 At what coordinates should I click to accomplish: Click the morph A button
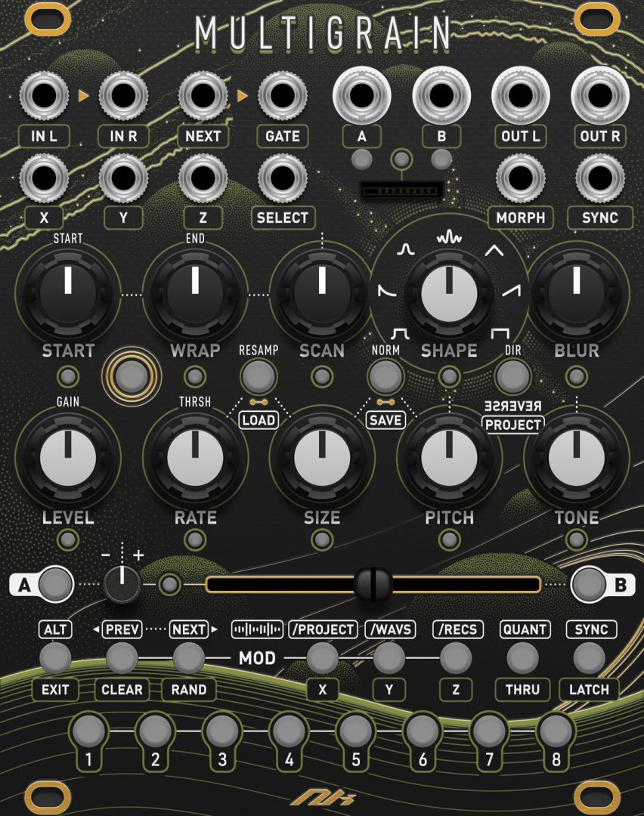[56, 584]
